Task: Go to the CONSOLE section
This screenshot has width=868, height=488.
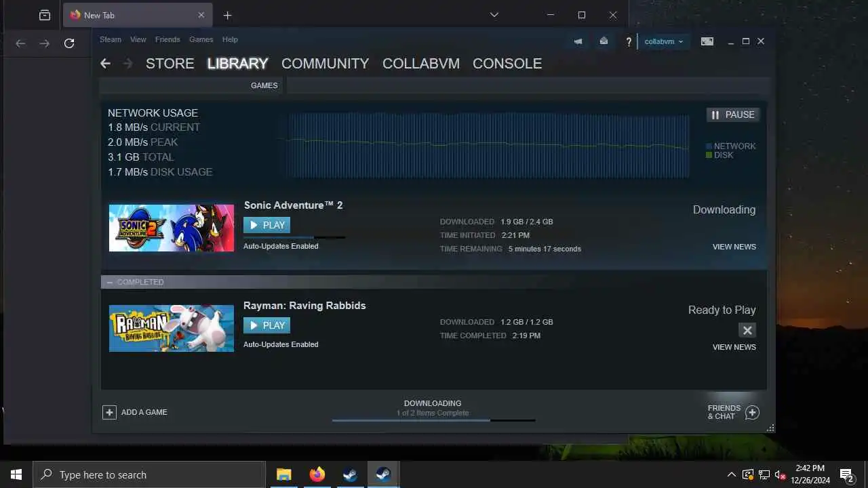Action: click(507, 63)
